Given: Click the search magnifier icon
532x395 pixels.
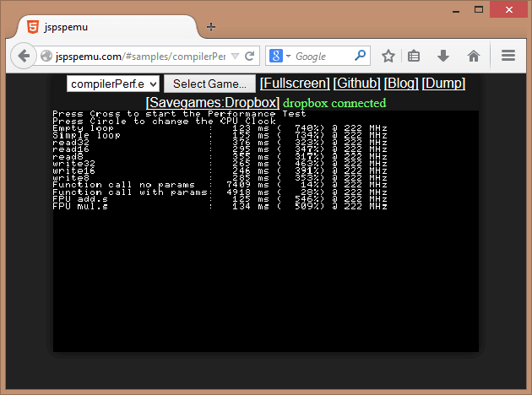Looking at the screenshot, I should [x=361, y=57].
